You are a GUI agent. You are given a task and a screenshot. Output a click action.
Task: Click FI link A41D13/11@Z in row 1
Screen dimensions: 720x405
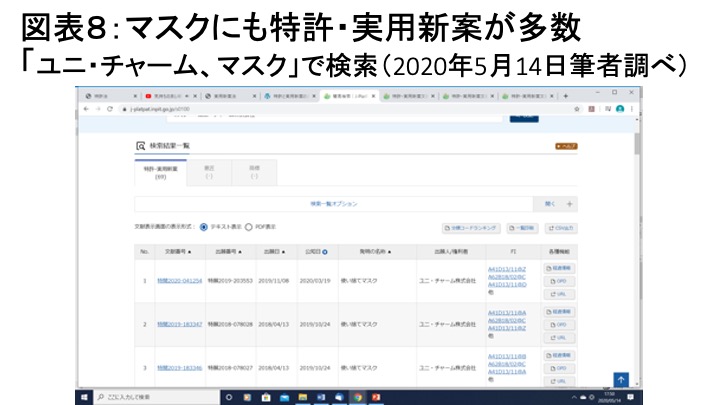click(507, 269)
